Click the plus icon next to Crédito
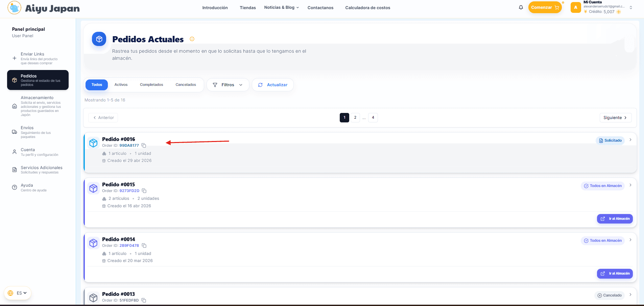The height and width of the screenshot is (306, 644). [619, 12]
